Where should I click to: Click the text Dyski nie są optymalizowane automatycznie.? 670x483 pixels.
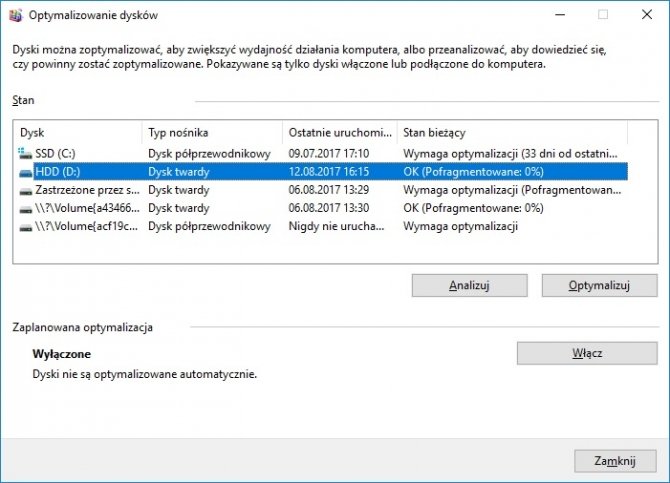[144, 374]
